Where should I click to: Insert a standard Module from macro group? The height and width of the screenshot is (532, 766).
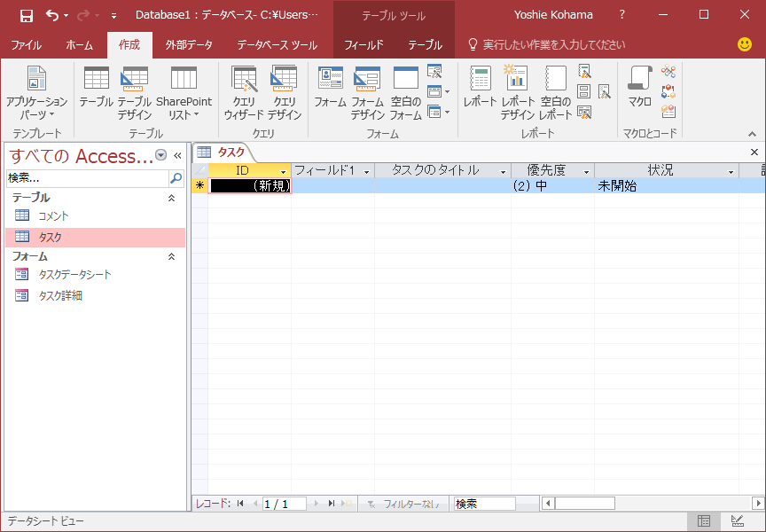[x=668, y=71]
